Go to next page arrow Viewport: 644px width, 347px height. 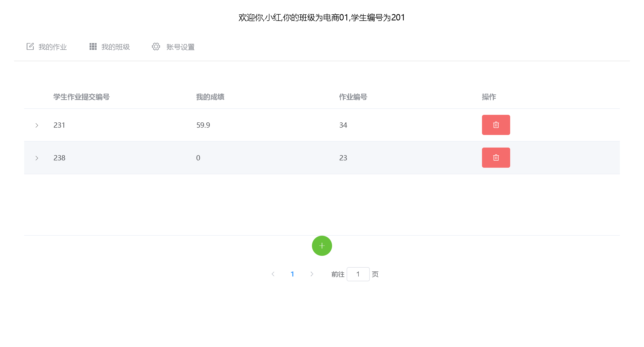[312, 274]
